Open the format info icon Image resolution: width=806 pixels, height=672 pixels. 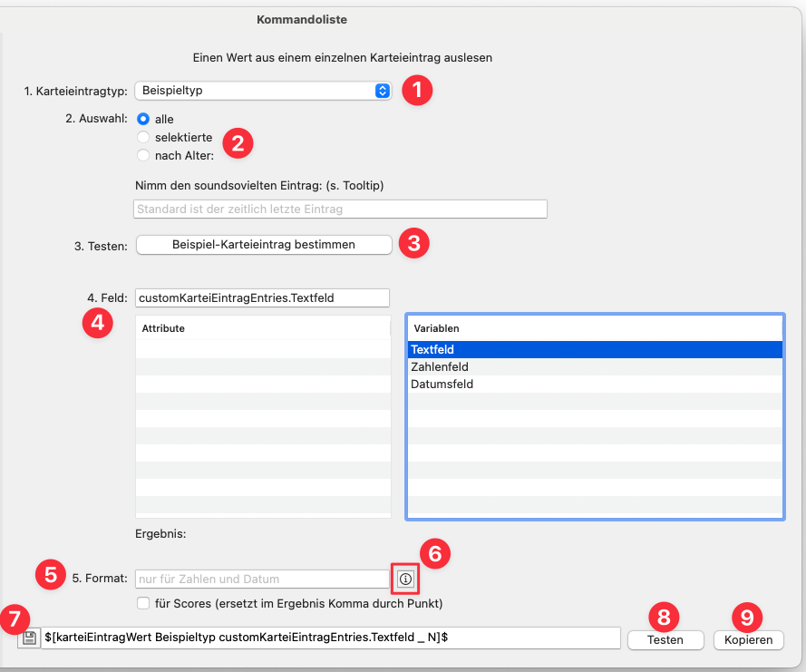(x=405, y=579)
